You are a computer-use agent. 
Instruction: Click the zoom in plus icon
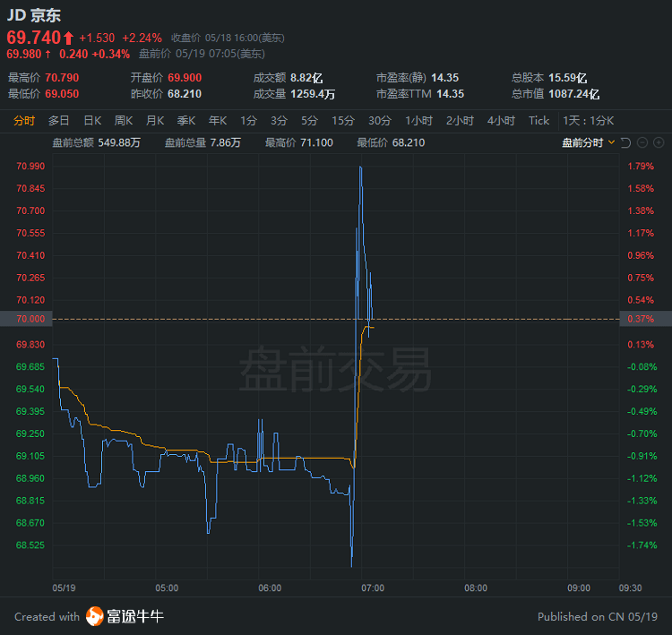[x=659, y=142]
